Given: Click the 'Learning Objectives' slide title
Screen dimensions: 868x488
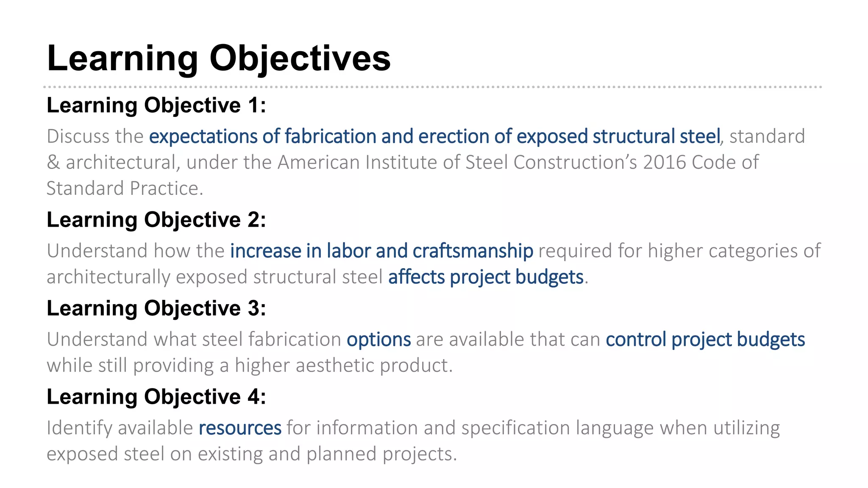Looking at the screenshot, I should (x=219, y=59).
